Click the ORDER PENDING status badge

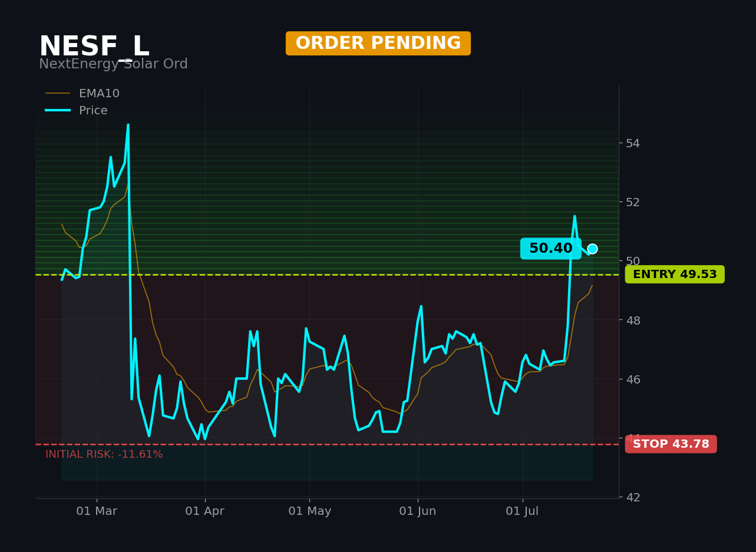pos(378,44)
